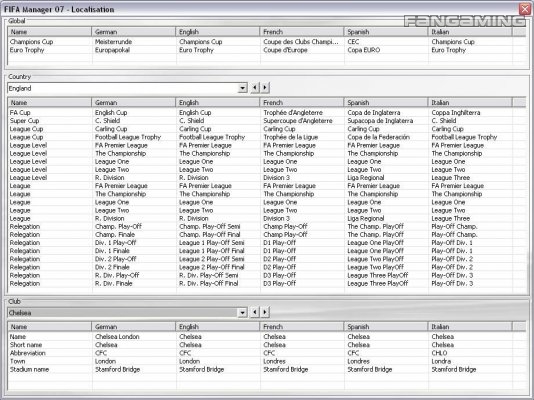
Task: Select the Euro Trophy row name in Global table
Action: tap(27, 50)
